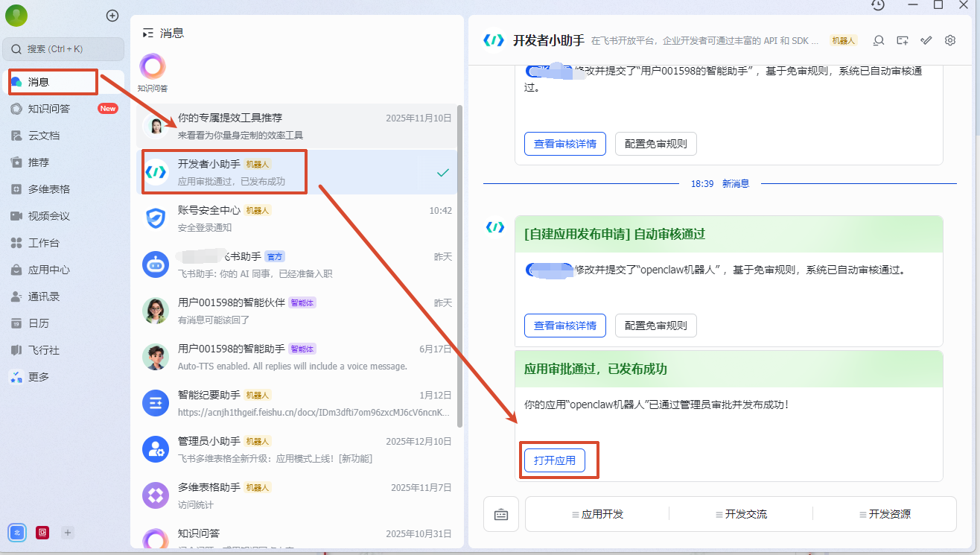Open 飞行社 in sidebar

click(63, 350)
